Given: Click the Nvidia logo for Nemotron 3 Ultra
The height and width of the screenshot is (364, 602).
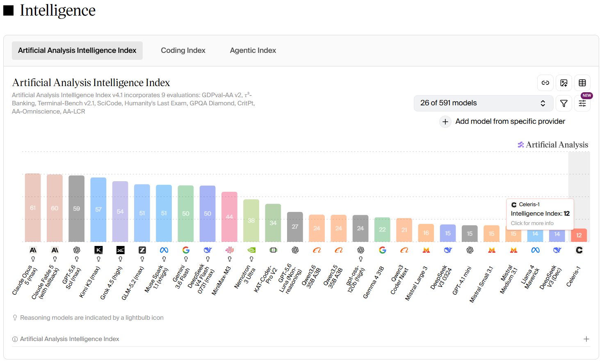Looking at the screenshot, I should coord(251,250).
